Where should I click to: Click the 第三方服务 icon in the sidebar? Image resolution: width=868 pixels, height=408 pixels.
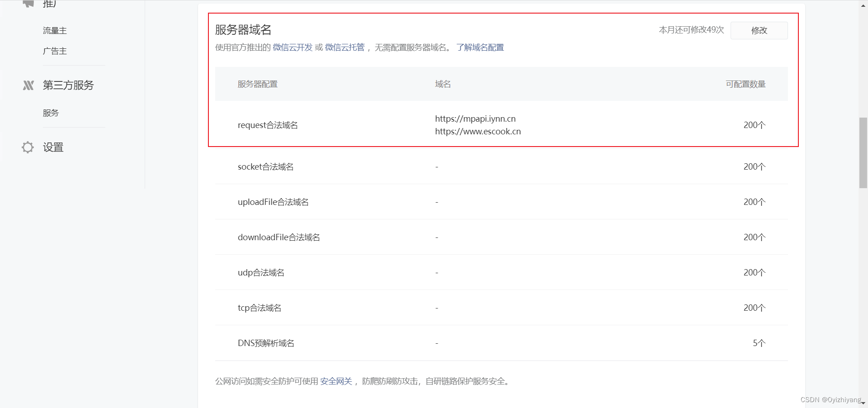coord(28,85)
